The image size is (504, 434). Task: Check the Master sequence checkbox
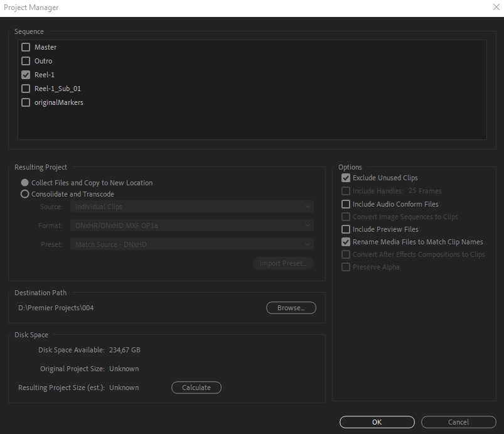click(x=26, y=47)
